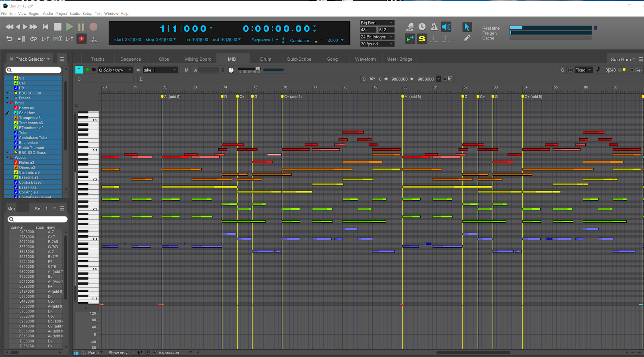Click the Fast Forward transport button
644x357 pixels.
pos(34,27)
